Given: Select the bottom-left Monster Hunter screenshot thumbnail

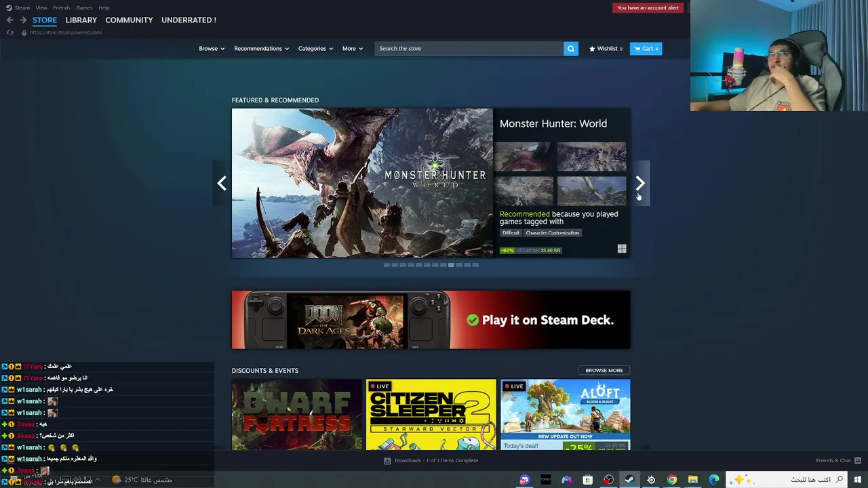Looking at the screenshot, I should [x=524, y=190].
